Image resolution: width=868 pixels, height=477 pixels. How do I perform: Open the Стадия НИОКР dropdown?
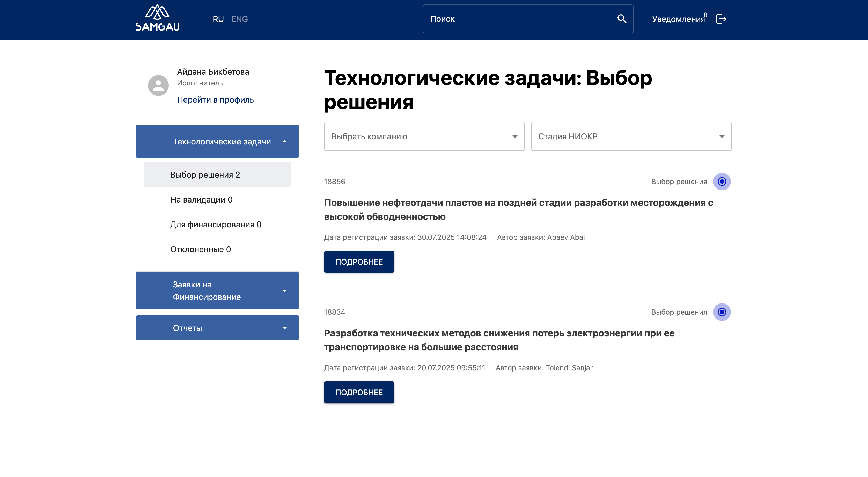(631, 136)
